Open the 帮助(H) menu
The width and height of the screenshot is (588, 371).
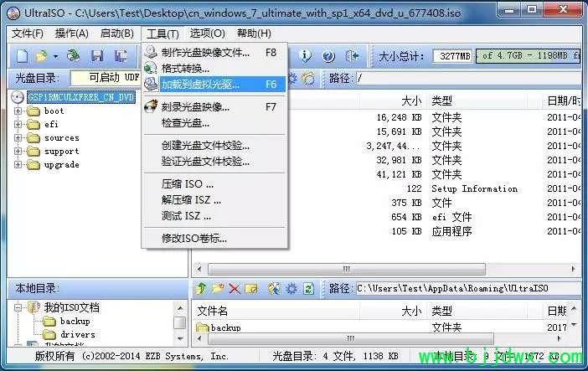(254, 33)
